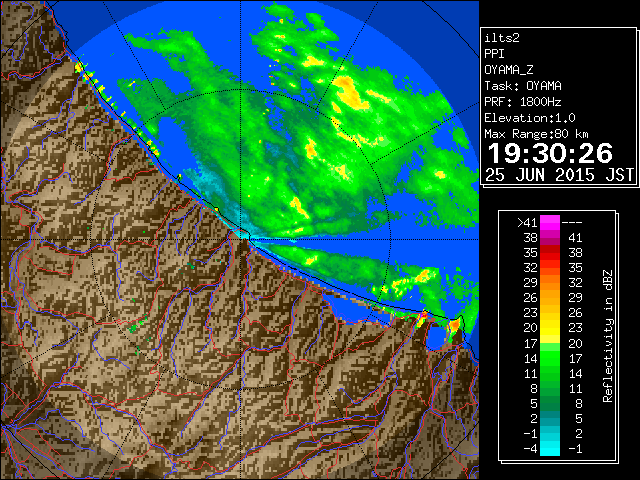This screenshot has width=640, height=480.
Task: Select the "Elevation:1.0" text
Action: pyautogui.click(x=530, y=118)
